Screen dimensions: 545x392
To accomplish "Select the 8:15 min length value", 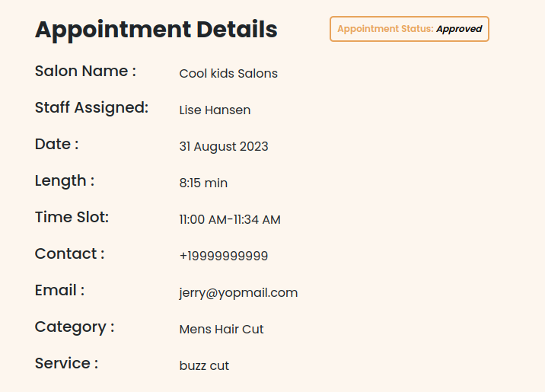I will [203, 183].
